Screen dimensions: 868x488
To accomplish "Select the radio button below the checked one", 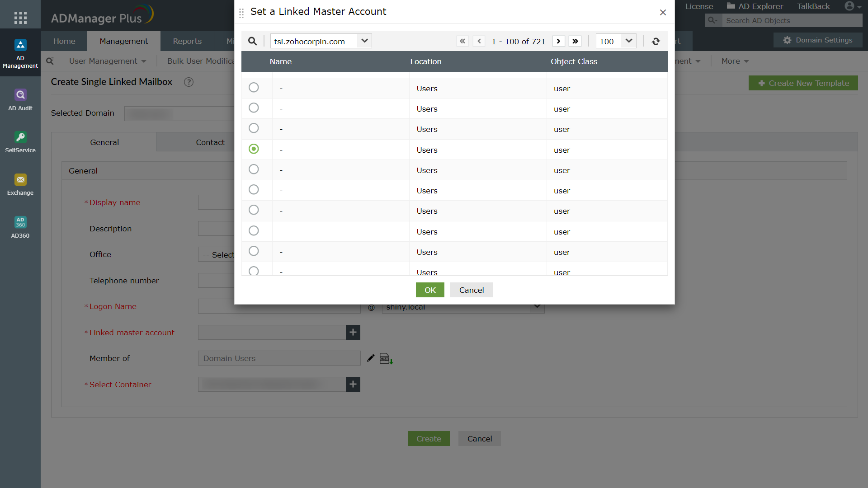I will (254, 169).
